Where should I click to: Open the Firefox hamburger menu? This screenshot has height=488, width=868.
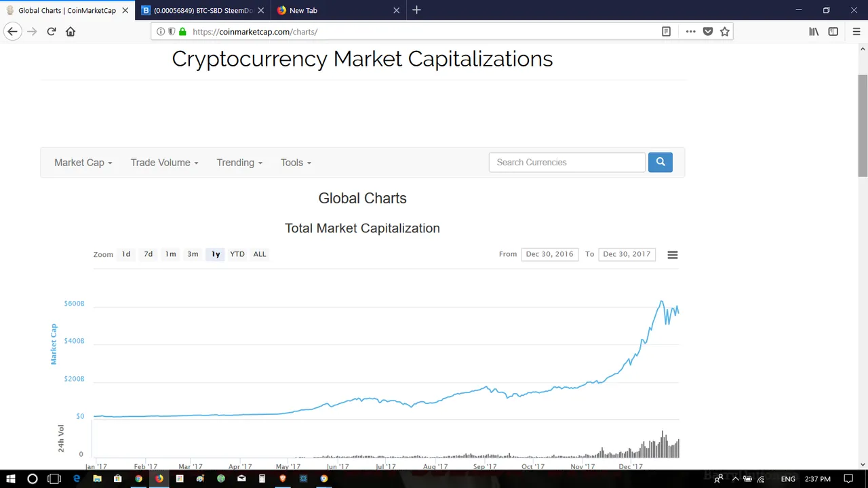pos(852,31)
